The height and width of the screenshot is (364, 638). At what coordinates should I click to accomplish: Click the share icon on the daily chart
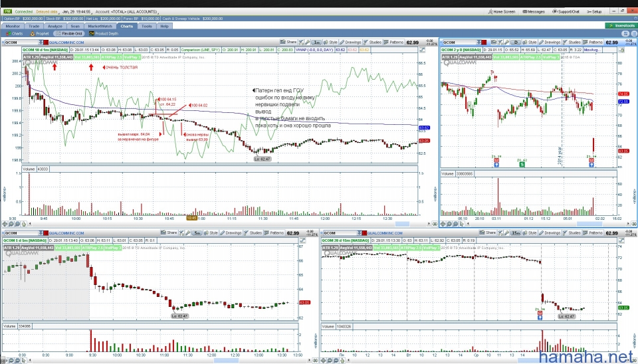494,42
